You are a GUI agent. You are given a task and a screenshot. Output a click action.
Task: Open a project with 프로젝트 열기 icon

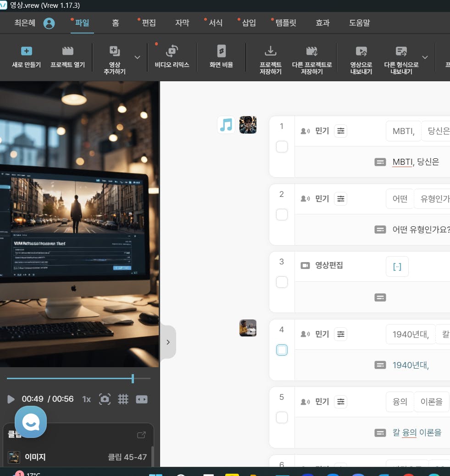pyautogui.click(x=67, y=51)
